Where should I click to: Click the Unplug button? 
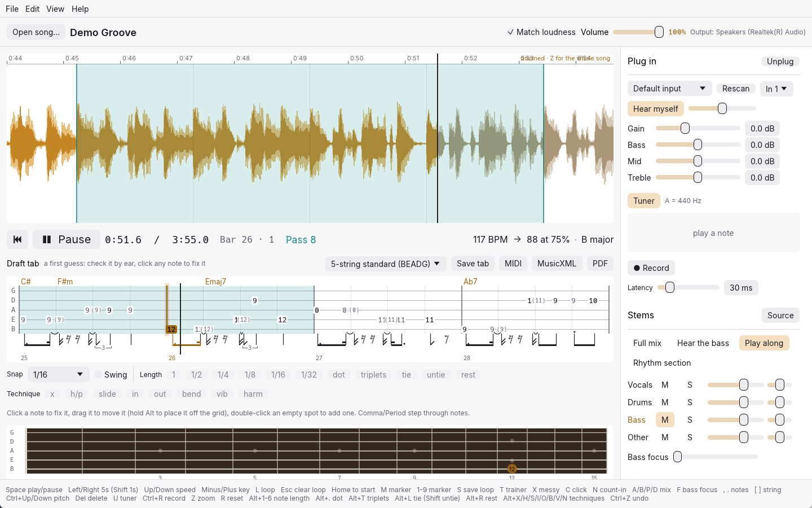(x=780, y=62)
